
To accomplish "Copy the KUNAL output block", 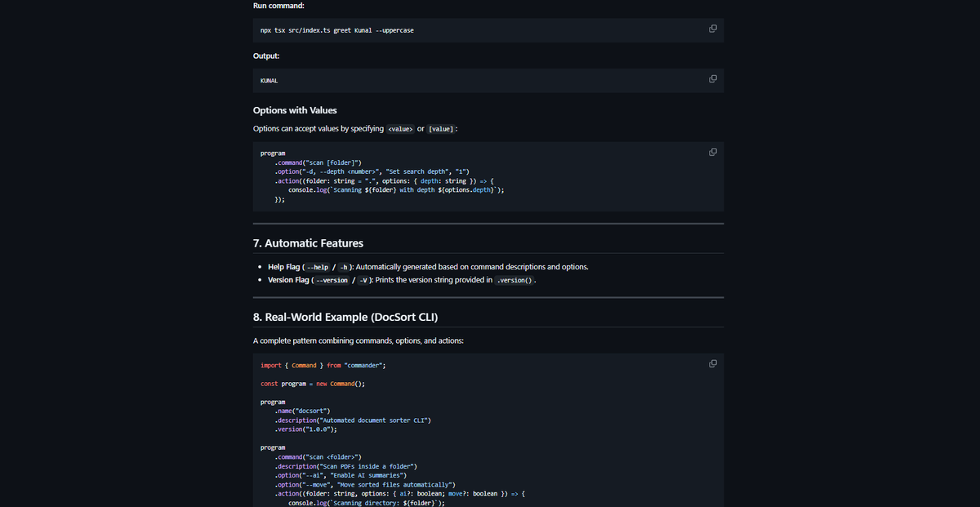I will [x=712, y=78].
